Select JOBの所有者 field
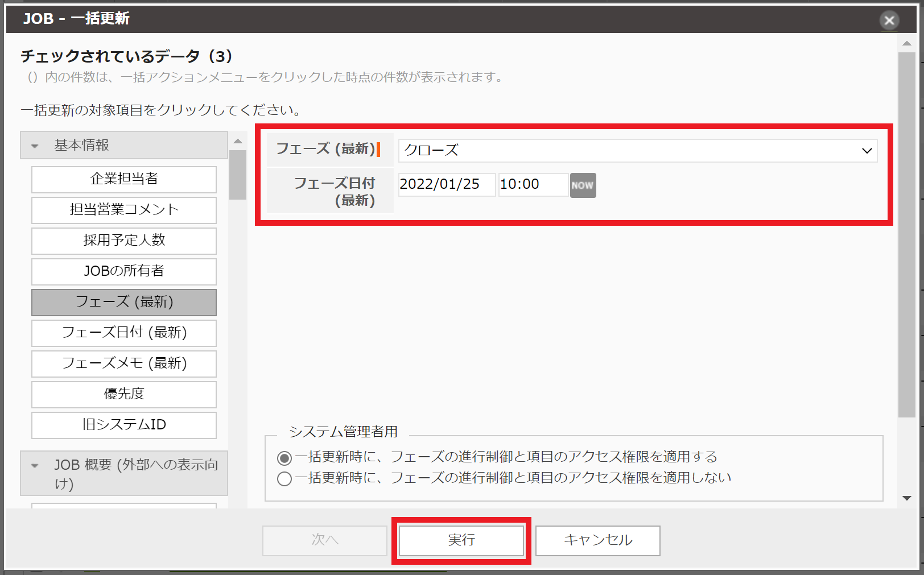 pyautogui.click(x=124, y=271)
